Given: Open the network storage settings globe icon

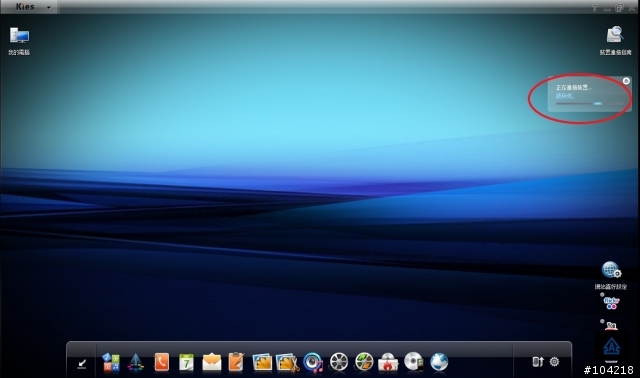Looking at the screenshot, I should (611, 270).
